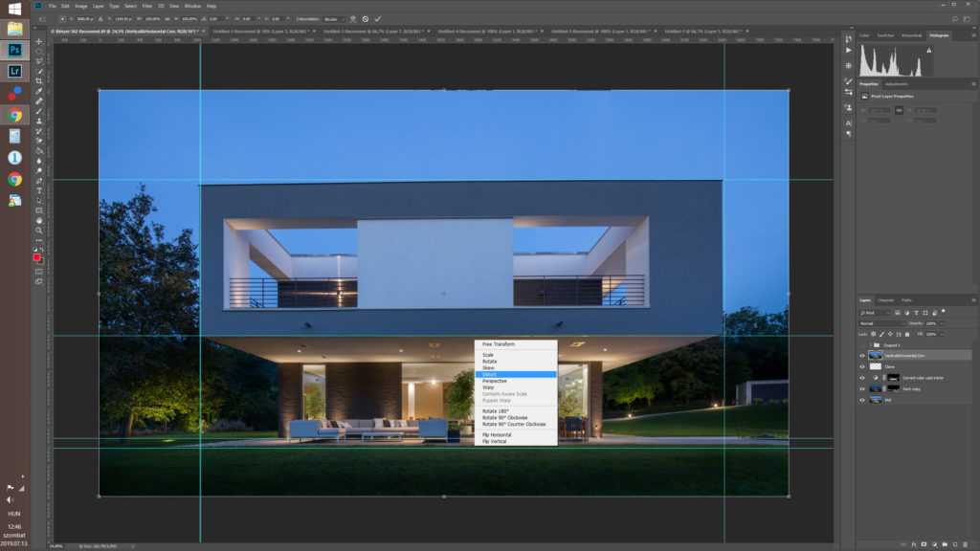Cancel the transform with the circle-slash icon
Image resolution: width=980 pixels, height=551 pixels.
(x=365, y=18)
